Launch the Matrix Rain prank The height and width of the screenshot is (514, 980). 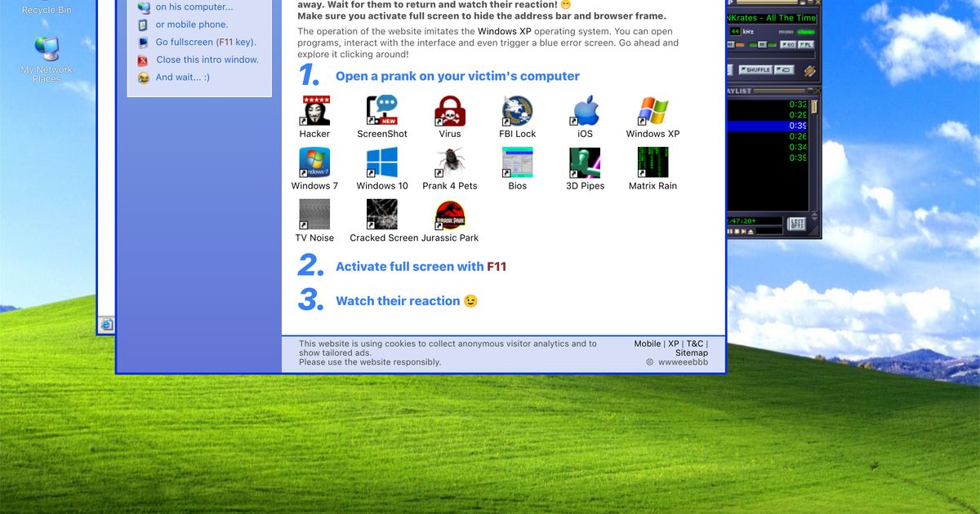(653, 162)
